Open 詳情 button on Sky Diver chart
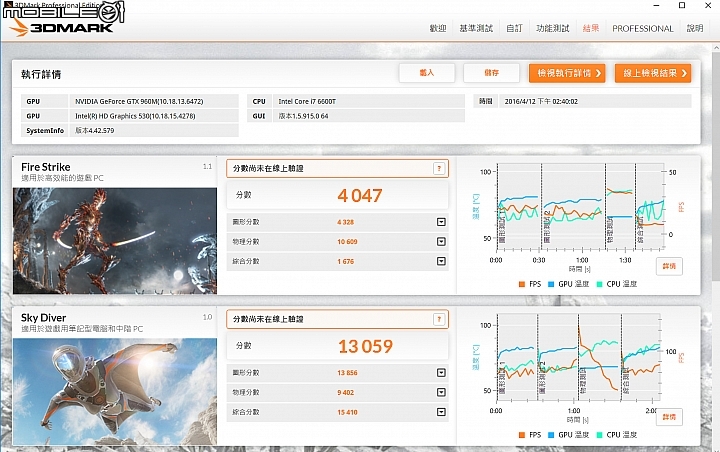Viewport: 720px width, 452px height. pyautogui.click(x=669, y=417)
